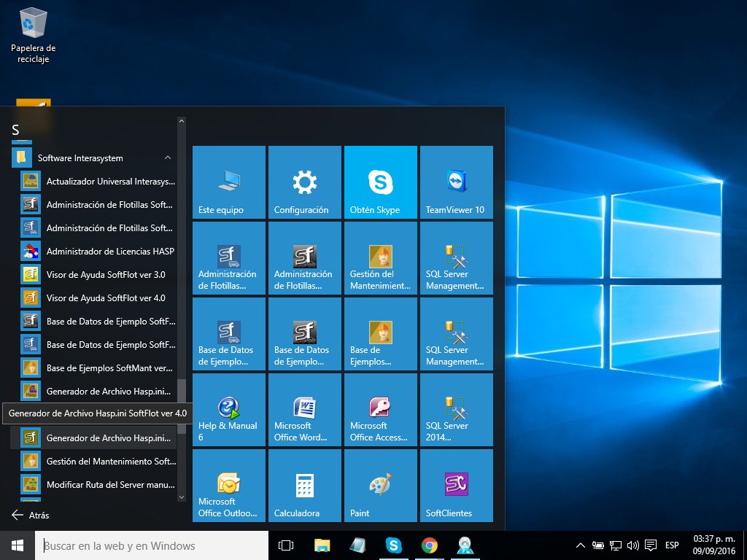The height and width of the screenshot is (560, 747).
Task: Show hidden system tray icons
Action: (x=581, y=545)
